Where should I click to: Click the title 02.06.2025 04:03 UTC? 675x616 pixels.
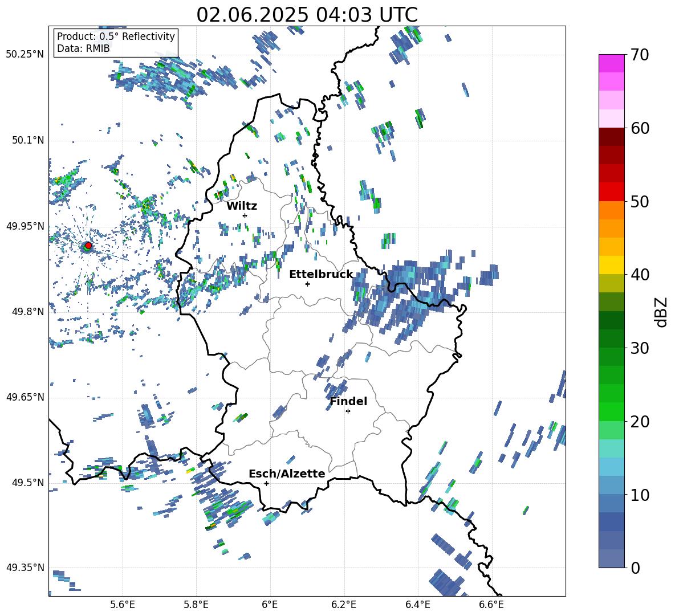(307, 15)
